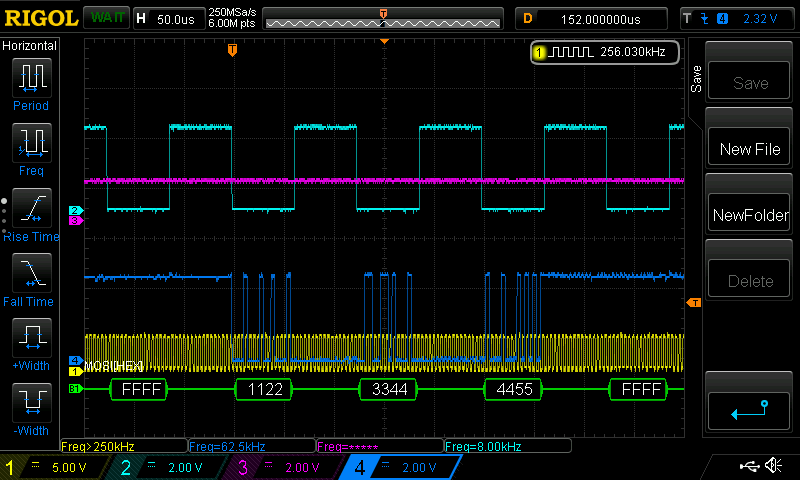
Task: Select channel 3 tab at 2.00 V
Action: pos(287,467)
